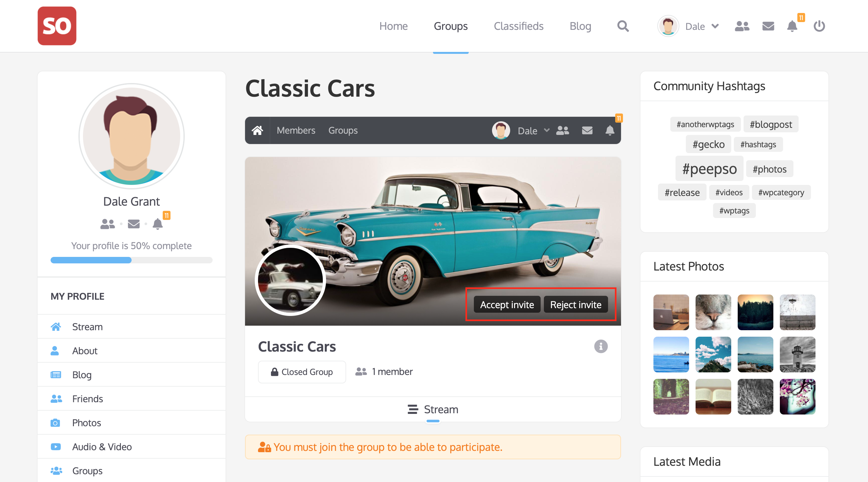
Task: Click friends icon under Dale Grant name
Action: pyautogui.click(x=108, y=223)
